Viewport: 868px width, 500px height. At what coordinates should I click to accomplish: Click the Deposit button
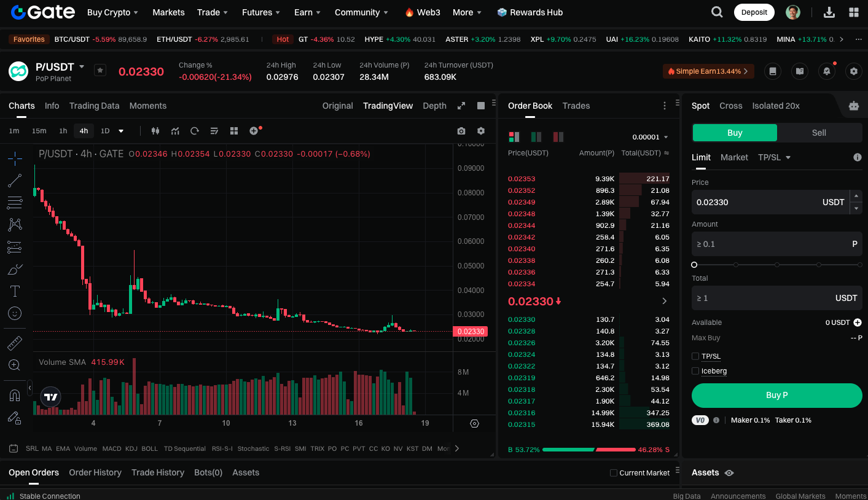pyautogui.click(x=754, y=12)
